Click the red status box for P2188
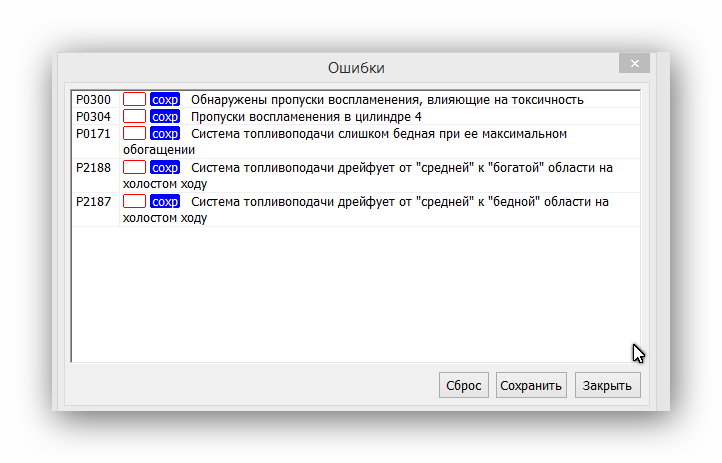722x463 pixels. tap(134, 168)
